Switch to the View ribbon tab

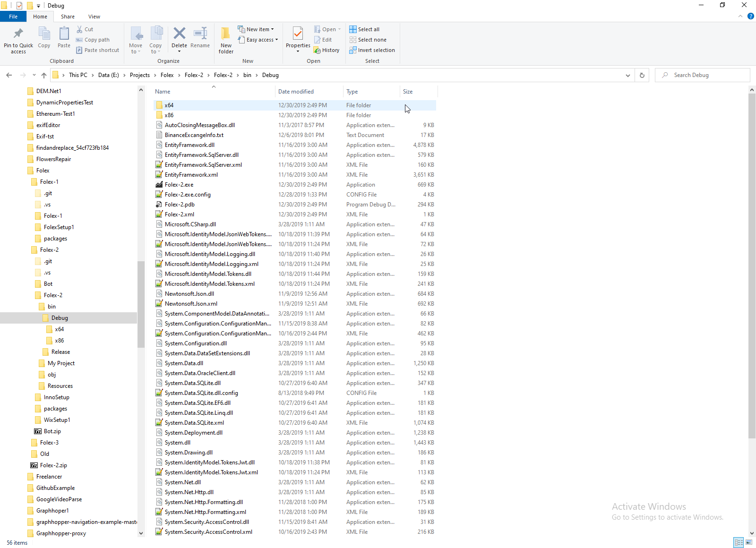click(94, 17)
